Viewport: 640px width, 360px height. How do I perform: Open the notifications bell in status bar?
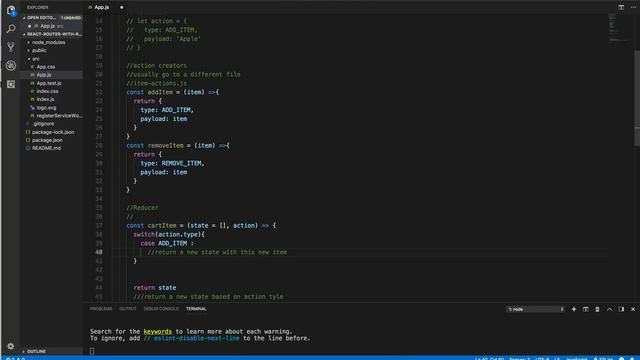pos(633,358)
